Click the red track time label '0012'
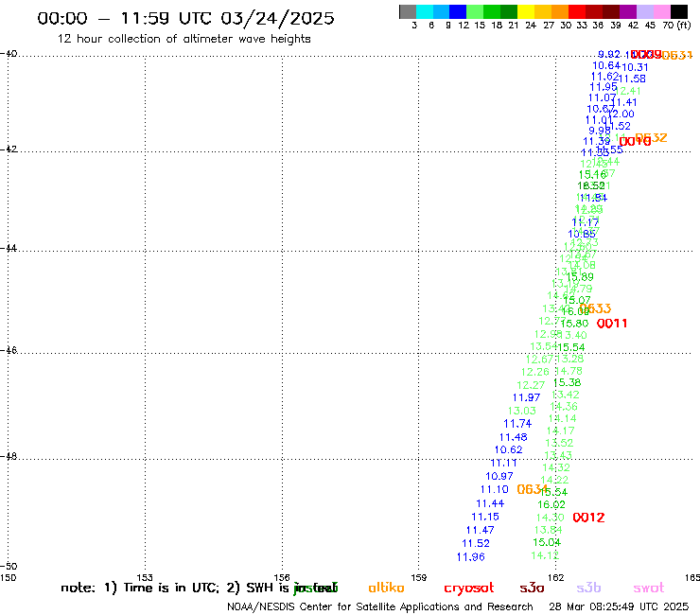 point(588,518)
